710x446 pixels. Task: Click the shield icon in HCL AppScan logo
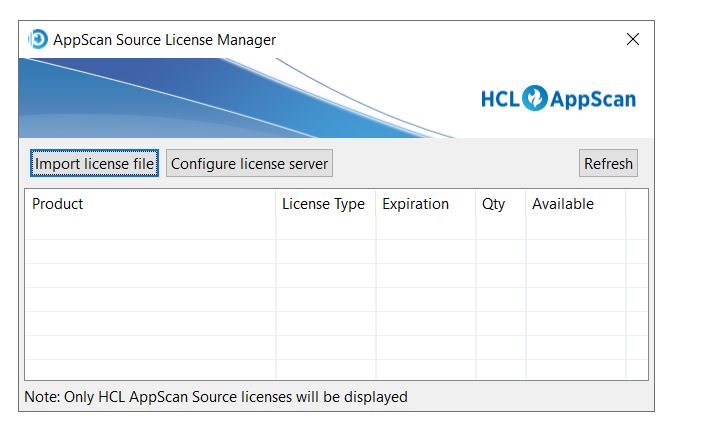pyautogui.click(x=535, y=98)
